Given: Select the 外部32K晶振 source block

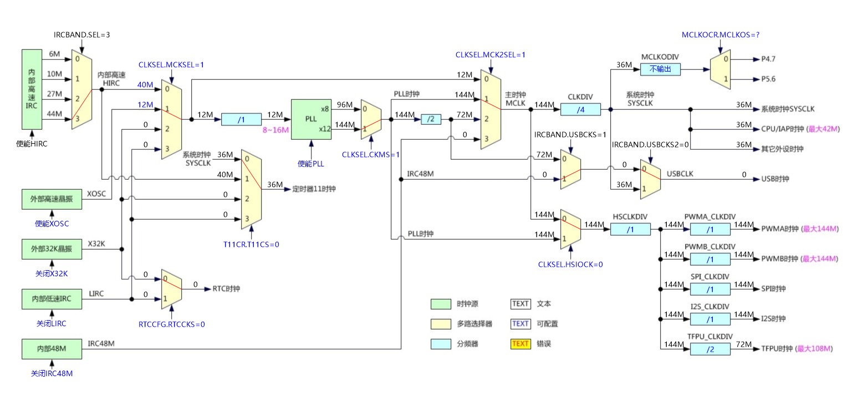Looking at the screenshot, I should point(51,250).
